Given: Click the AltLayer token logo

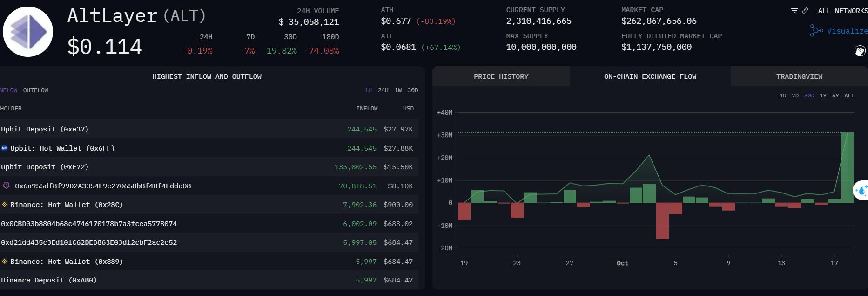Looking at the screenshot, I should (28, 32).
